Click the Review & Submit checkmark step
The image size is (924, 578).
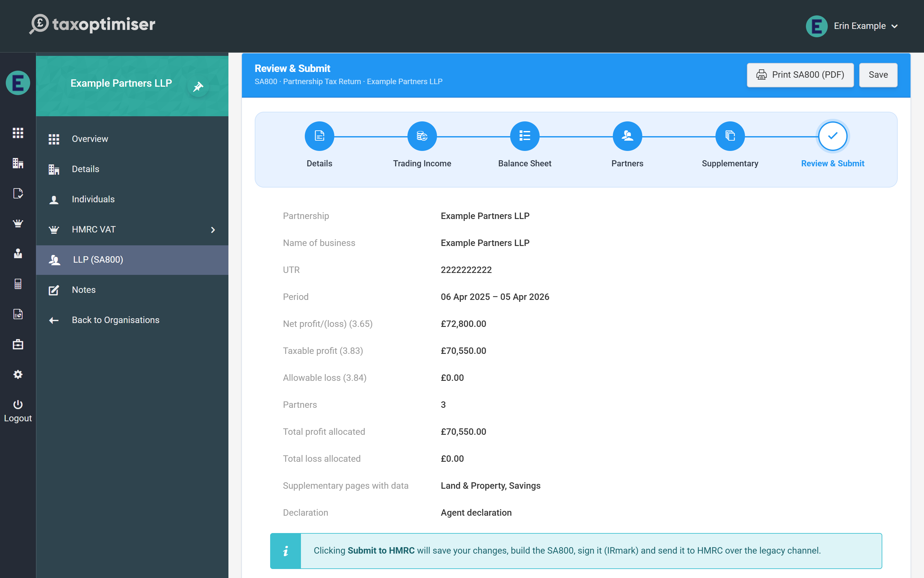click(x=832, y=136)
